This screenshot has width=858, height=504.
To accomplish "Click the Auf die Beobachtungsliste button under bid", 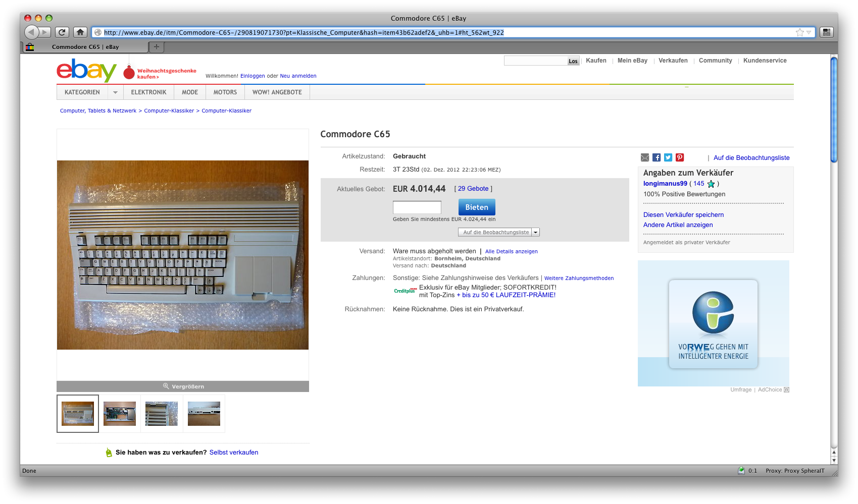I will [495, 232].
